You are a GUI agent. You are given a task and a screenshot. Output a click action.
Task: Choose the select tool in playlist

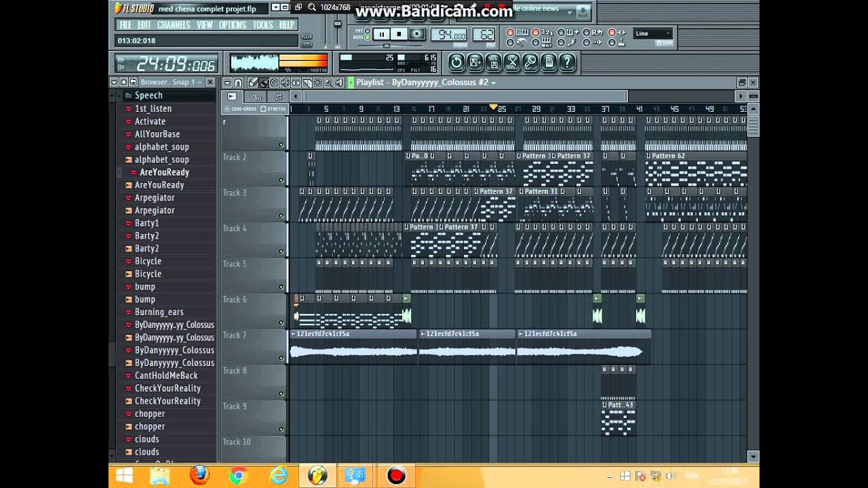(x=317, y=82)
